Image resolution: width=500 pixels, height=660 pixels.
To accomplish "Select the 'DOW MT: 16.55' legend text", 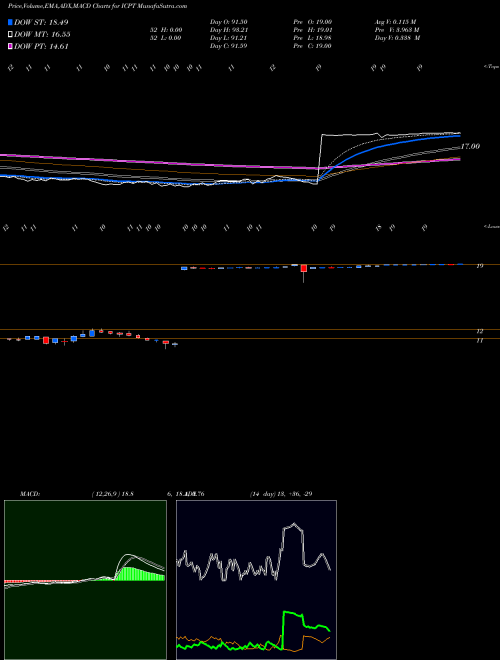I will coord(42,35).
